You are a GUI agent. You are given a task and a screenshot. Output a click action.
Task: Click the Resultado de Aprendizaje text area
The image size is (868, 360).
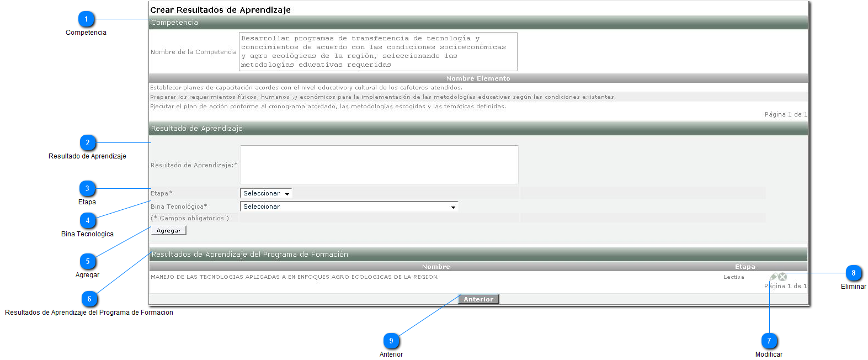pos(379,165)
